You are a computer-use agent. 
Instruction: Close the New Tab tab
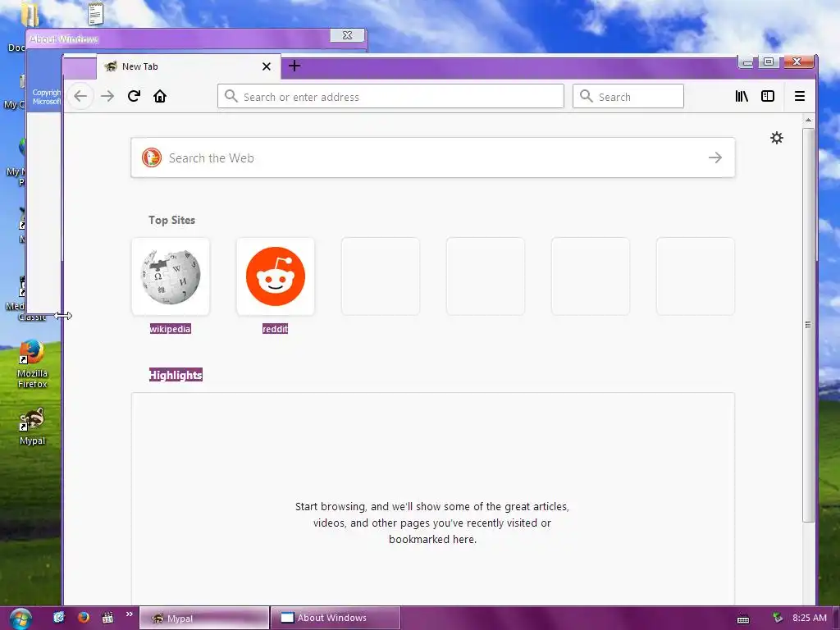coord(267,66)
